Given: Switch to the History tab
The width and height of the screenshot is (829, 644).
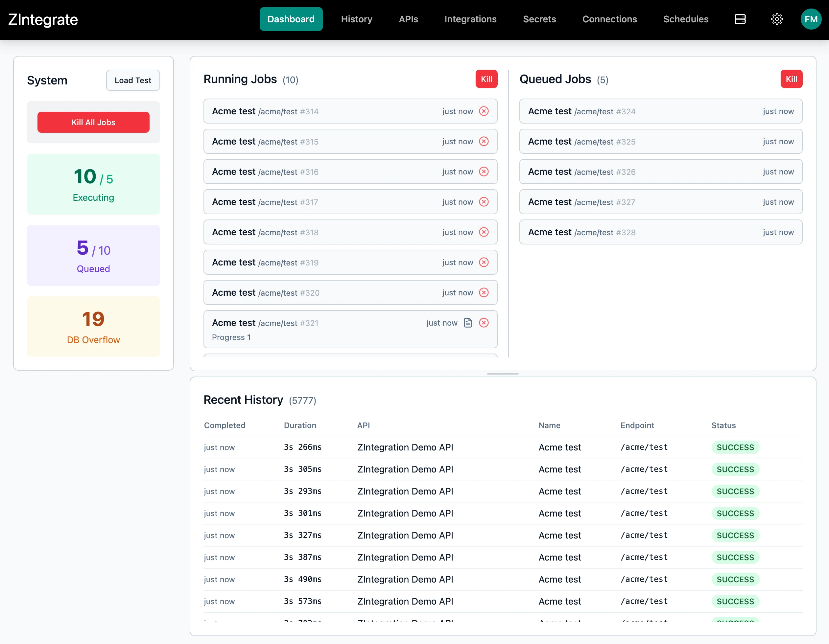Looking at the screenshot, I should pos(356,19).
